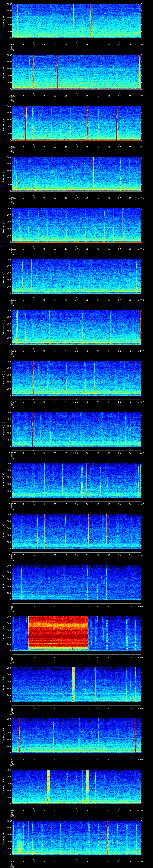This screenshot has width=153, height=868.
Task: Click the 44:00 end time axis label
Action: tap(141, 657)
